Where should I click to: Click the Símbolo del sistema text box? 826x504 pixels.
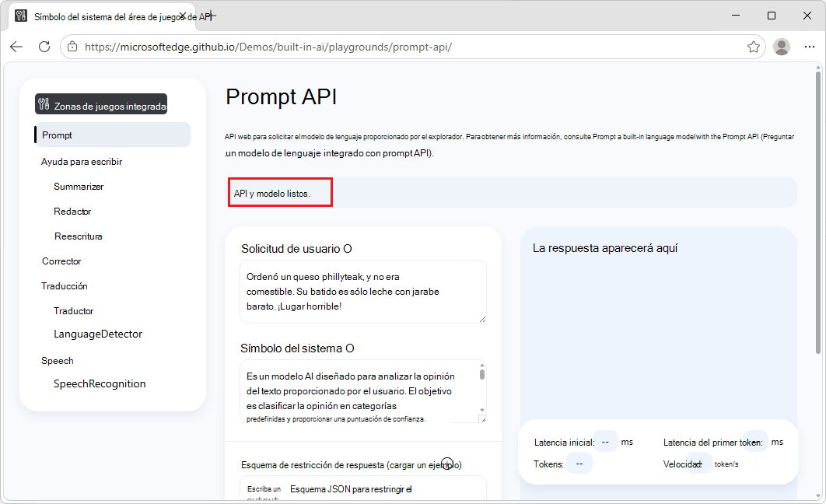coord(363,391)
